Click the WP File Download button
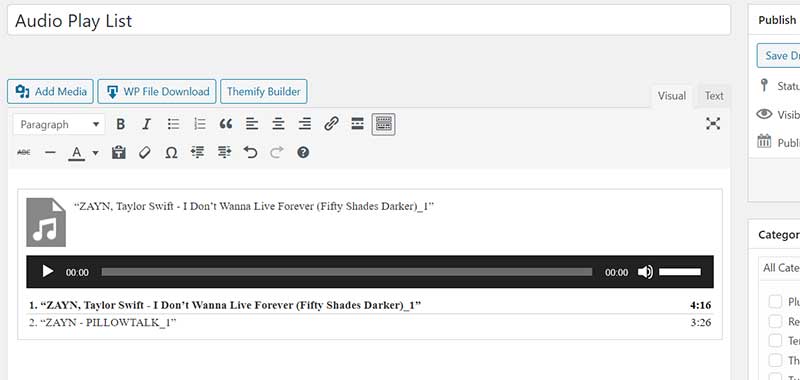 (157, 91)
